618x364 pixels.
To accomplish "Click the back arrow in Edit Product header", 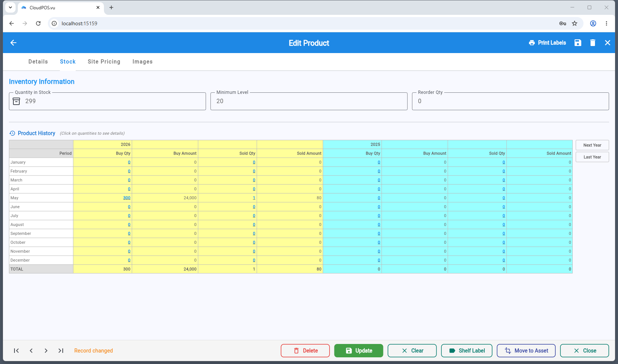I will click(13, 43).
